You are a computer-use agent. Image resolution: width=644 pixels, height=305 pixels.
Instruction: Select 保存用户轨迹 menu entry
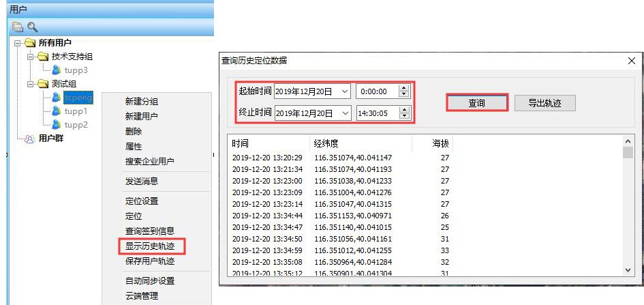tap(149, 261)
